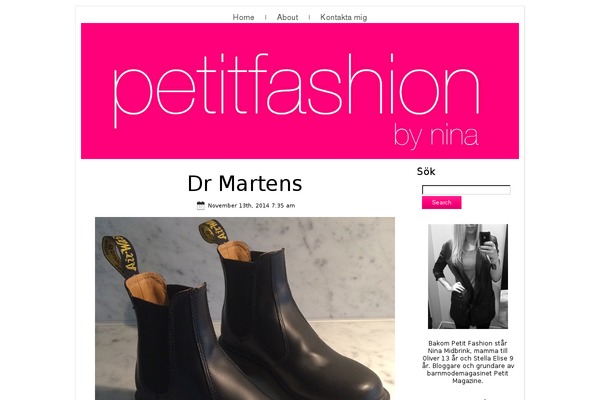Screen dimensions: 600x400
Task: Open the black Chelsea boots photo
Action: pyautogui.click(x=245, y=309)
